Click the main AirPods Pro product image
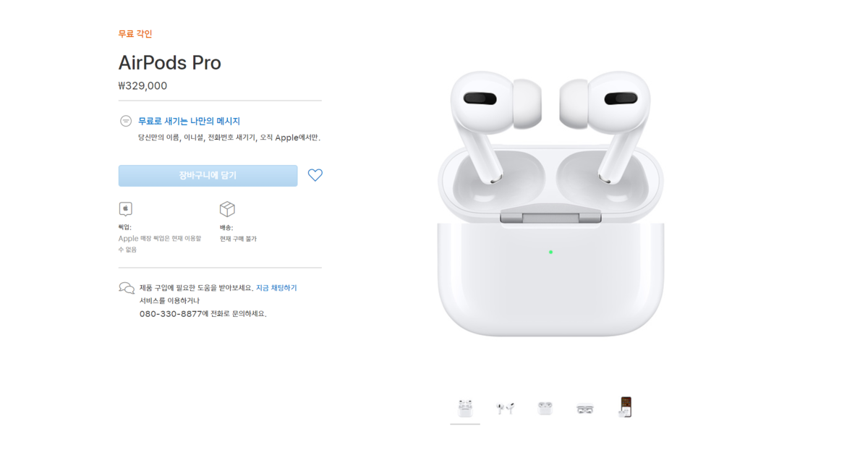Viewport: 868px width, 466px height. tap(550, 203)
